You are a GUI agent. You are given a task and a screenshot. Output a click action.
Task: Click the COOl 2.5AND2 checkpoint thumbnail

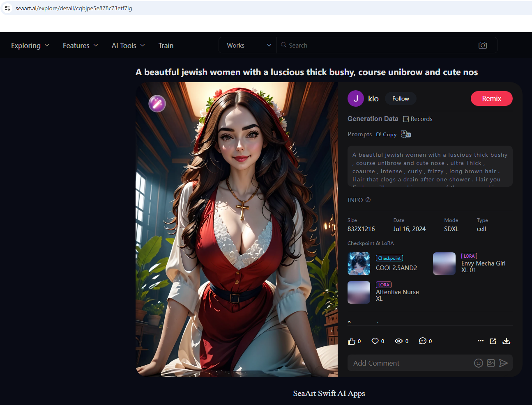point(359,263)
